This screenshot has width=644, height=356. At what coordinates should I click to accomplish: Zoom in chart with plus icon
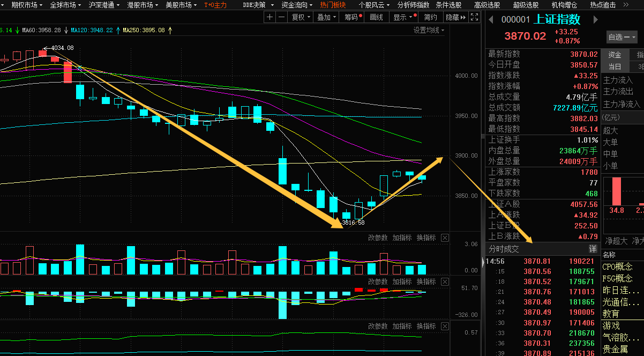click(270, 17)
